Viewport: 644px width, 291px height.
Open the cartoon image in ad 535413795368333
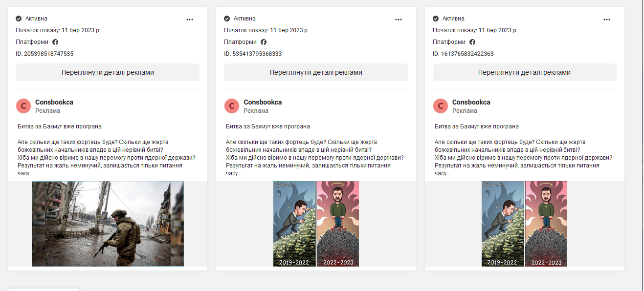tap(316, 224)
